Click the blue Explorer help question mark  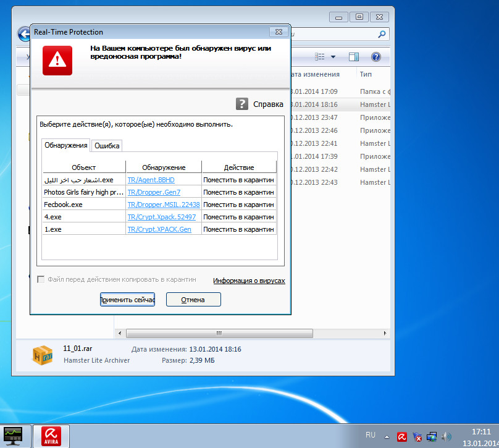pos(375,57)
